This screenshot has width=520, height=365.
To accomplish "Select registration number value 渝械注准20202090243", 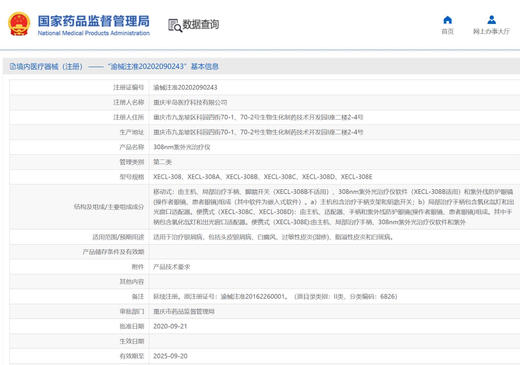I will pos(185,87).
